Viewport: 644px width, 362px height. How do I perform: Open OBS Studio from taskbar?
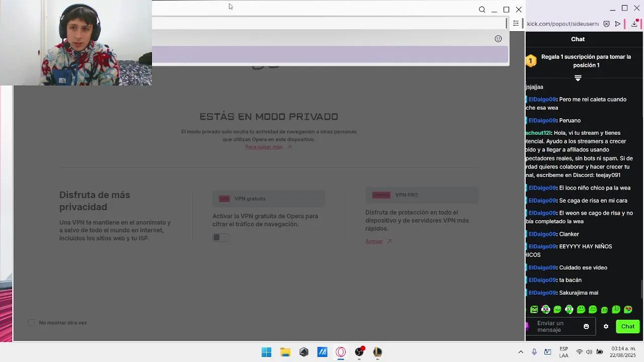click(359, 352)
